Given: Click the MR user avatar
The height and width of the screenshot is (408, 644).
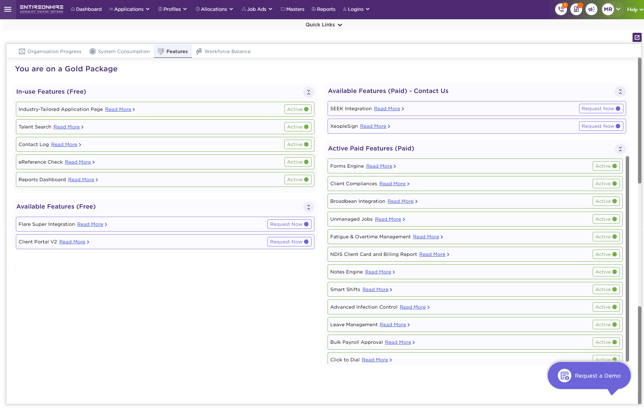Looking at the screenshot, I should [x=607, y=9].
